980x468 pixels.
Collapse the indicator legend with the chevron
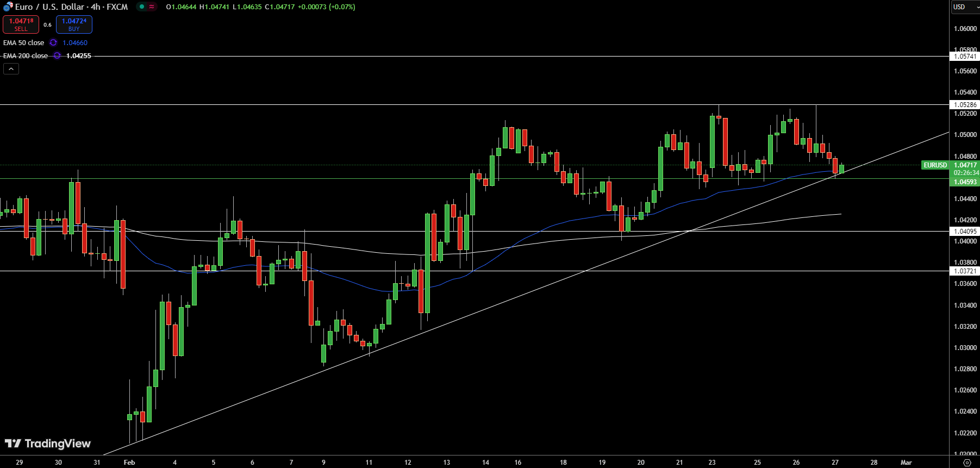[x=11, y=68]
